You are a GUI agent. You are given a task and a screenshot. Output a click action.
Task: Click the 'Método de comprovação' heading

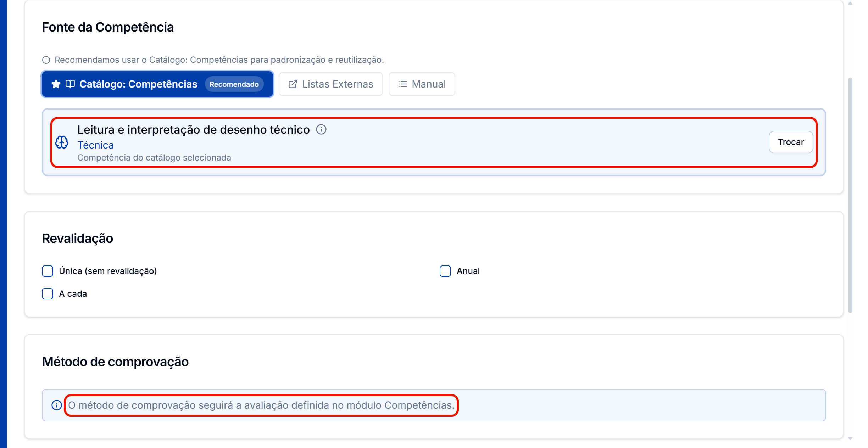[115, 362]
